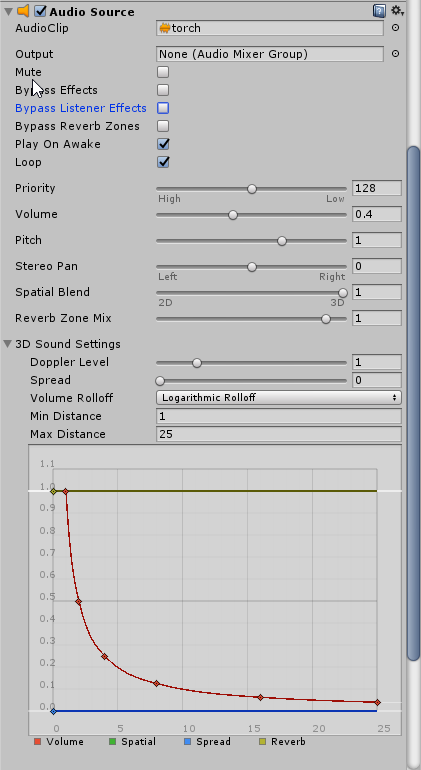Click the AudioClip object picker circle
This screenshot has width=421, height=770.
[x=395, y=28]
